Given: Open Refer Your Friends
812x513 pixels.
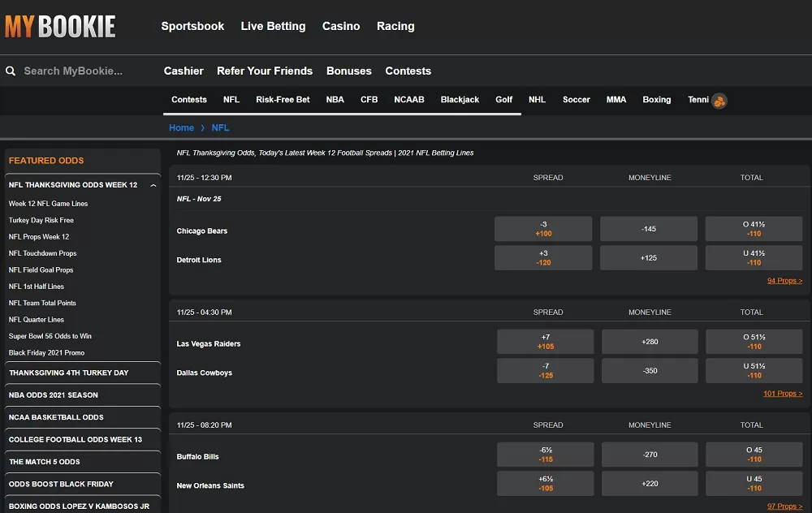Looking at the screenshot, I should coord(265,71).
